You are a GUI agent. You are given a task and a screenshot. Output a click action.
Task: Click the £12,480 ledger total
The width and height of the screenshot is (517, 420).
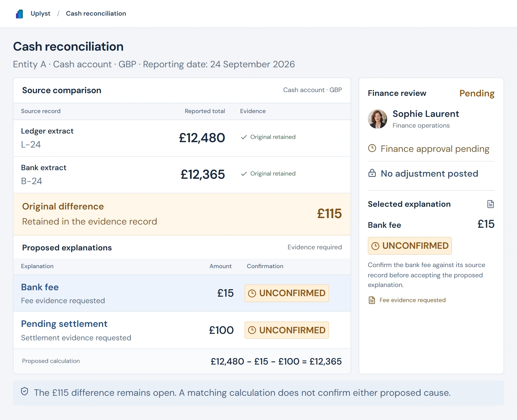pyautogui.click(x=202, y=138)
